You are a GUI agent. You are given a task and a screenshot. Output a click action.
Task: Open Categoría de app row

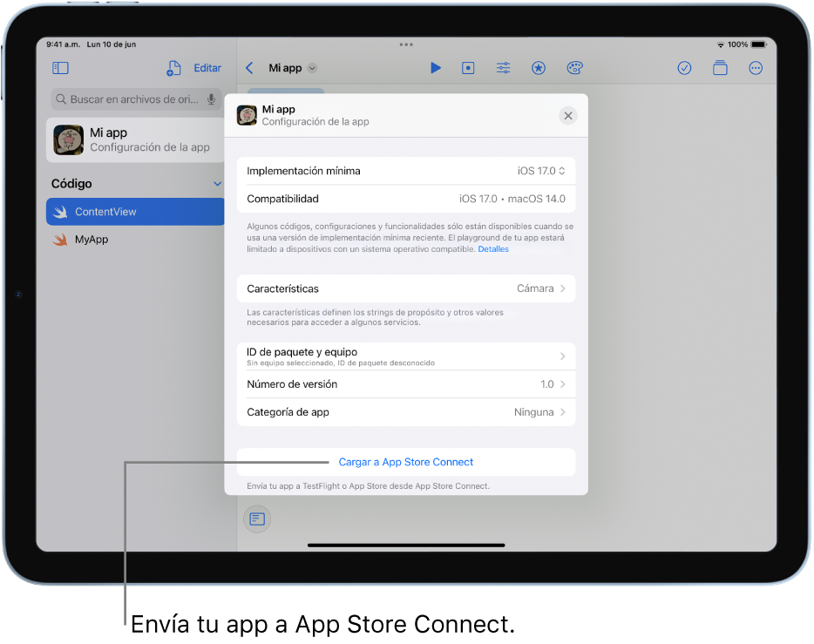coord(406,412)
